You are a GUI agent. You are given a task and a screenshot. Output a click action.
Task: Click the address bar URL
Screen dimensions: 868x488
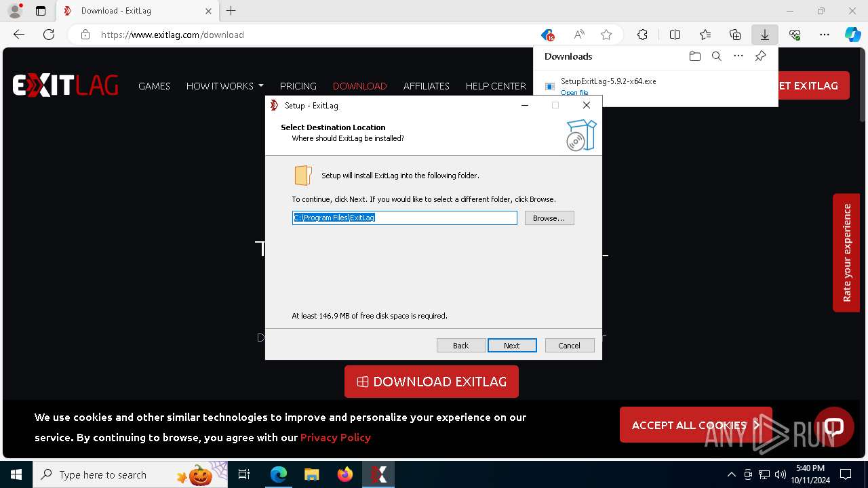172,35
